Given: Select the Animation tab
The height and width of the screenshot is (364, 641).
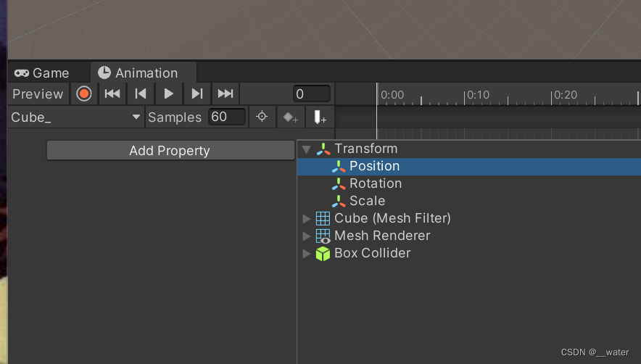Looking at the screenshot, I should point(143,73).
